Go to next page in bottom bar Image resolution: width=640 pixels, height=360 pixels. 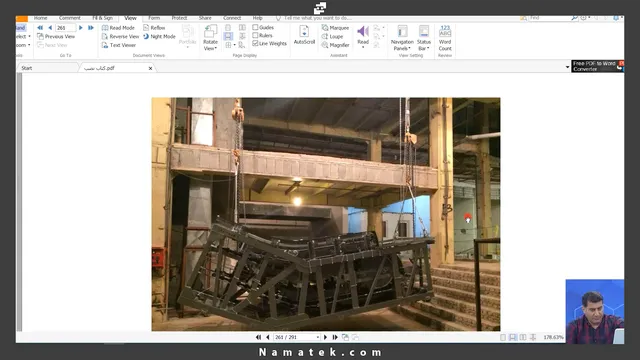[325, 337]
